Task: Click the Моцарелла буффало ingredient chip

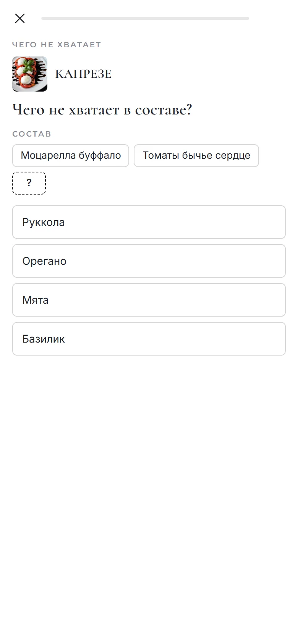Action: (71, 156)
